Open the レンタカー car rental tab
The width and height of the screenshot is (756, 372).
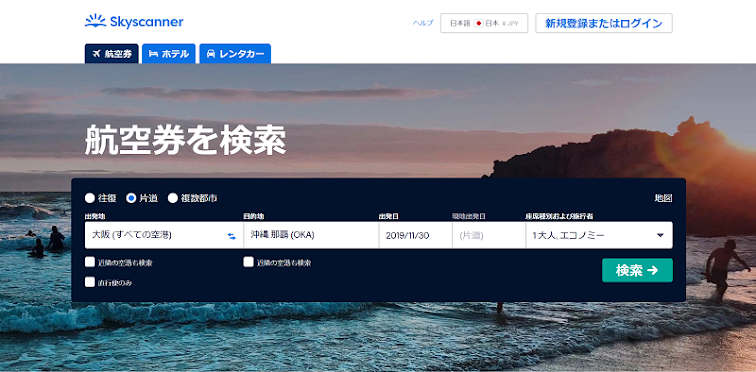point(235,54)
